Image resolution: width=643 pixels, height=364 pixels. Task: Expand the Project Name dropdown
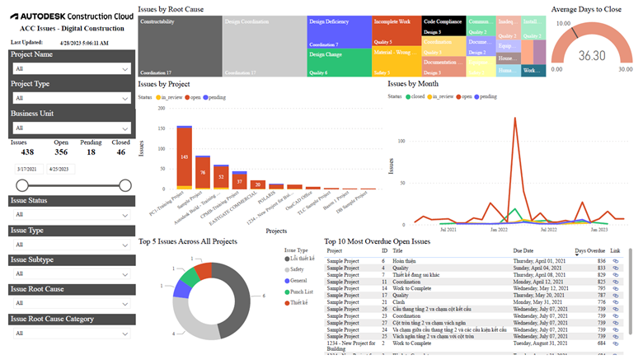(72, 69)
